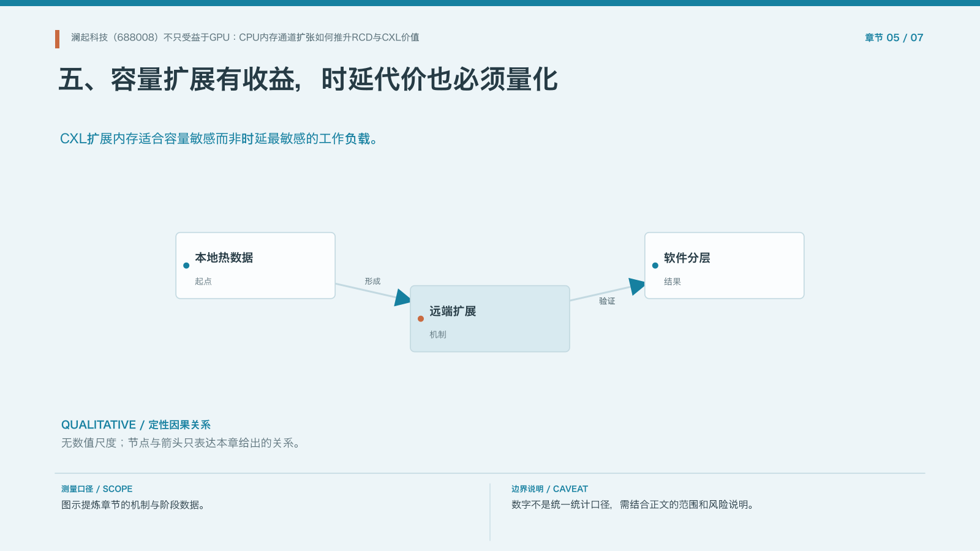Viewport: 980px width, 551px height.
Task: Click the blue dot beside 软件分层
Action: pyautogui.click(x=655, y=266)
